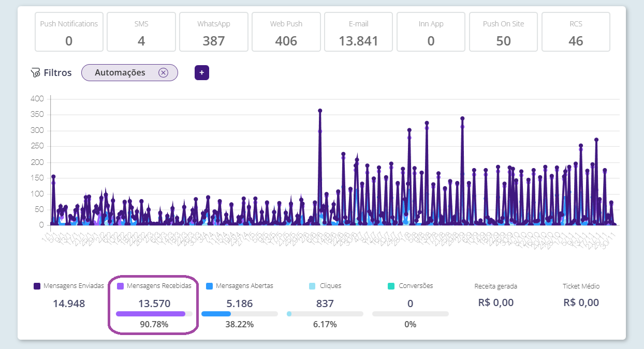Select the E-mail channel card
Screen dimensions: 644x349
359,32
